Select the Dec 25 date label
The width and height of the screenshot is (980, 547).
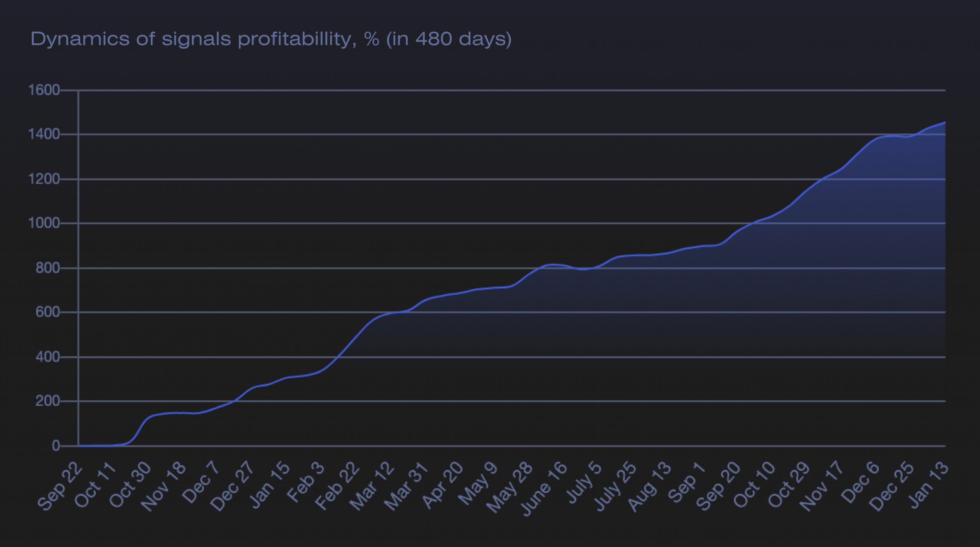click(x=892, y=487)
